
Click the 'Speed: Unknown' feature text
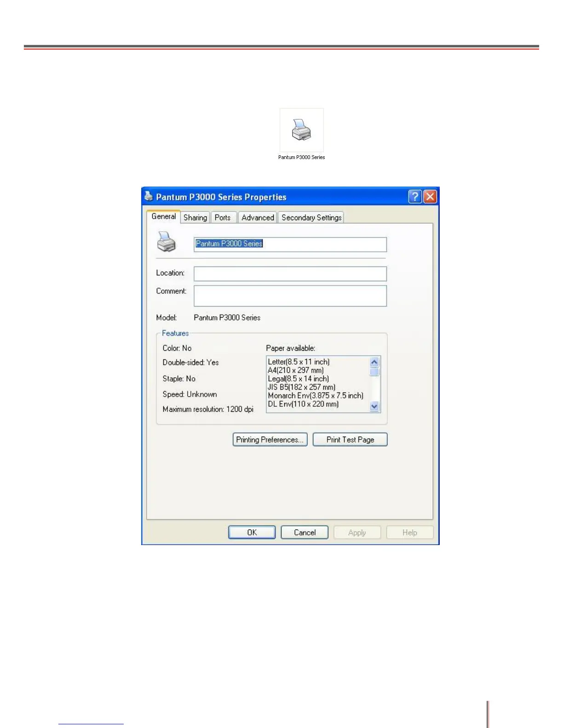[x=190, y=394]
